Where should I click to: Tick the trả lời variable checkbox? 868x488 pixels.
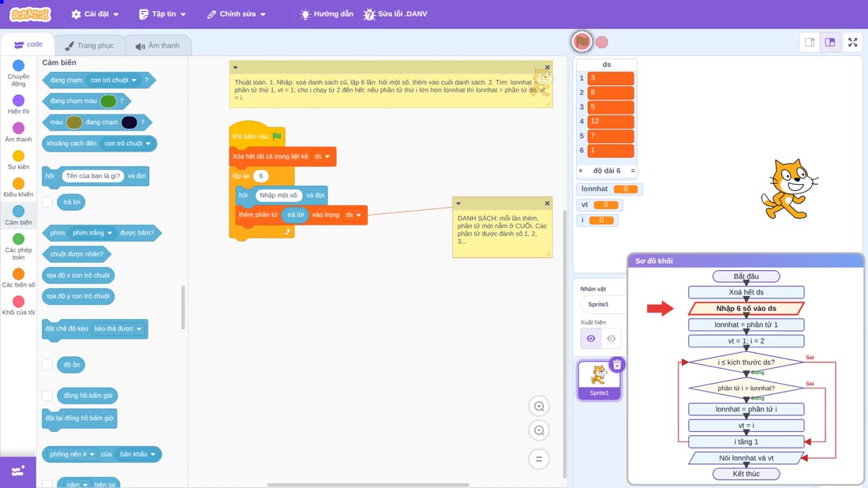tap(47, 202)
